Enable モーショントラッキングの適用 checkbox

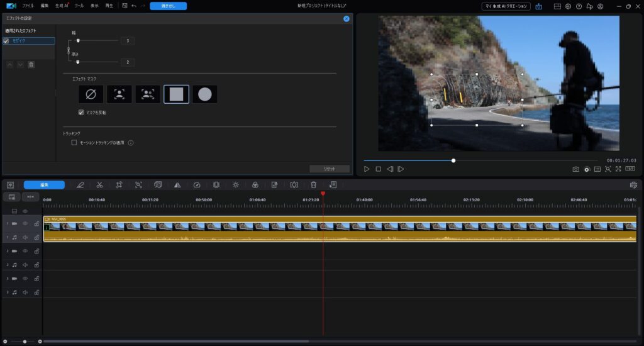pyautogui.click(x=74, y=143)
